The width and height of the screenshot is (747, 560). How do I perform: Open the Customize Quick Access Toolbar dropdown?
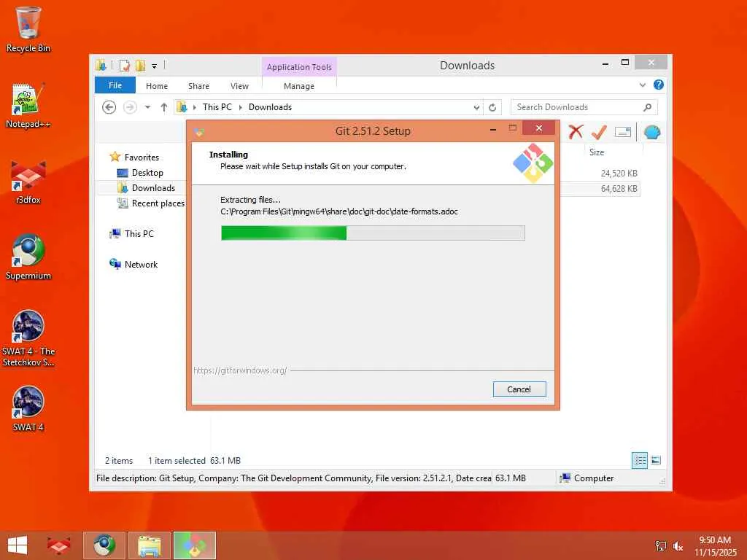click(x=155, y=66)
